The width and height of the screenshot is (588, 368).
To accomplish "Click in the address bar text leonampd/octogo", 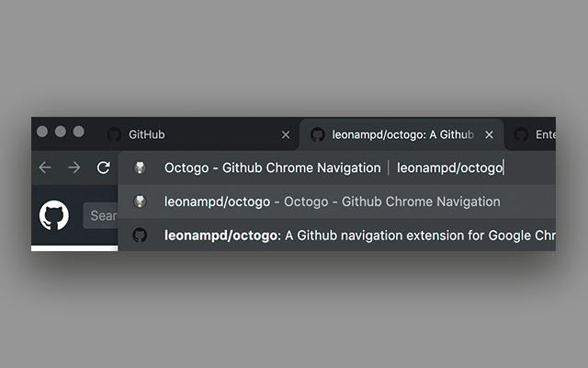I will [449, 167].
